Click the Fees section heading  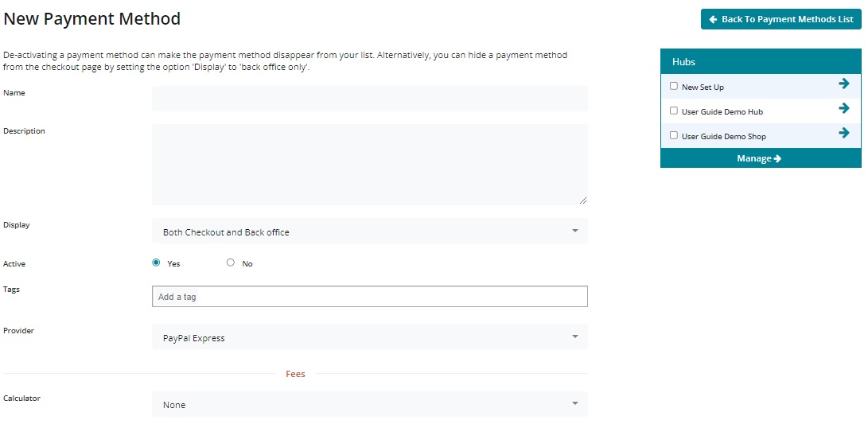[x=295, y=374]
